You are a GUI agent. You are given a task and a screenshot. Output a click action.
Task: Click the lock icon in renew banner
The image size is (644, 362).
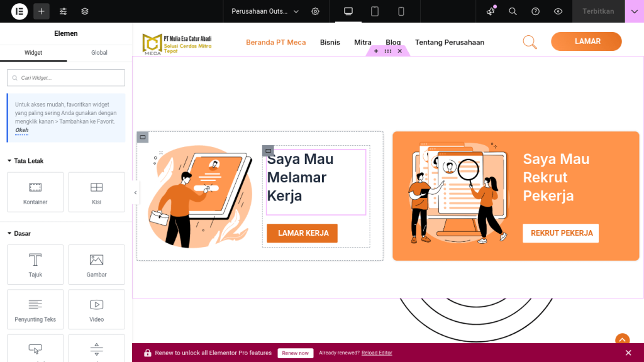coord(147,353)
